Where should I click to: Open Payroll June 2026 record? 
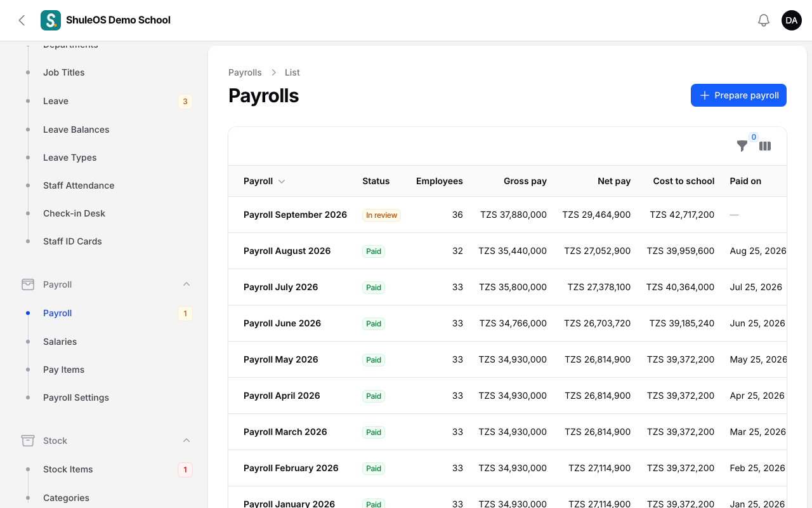click(x=282, y=323)
